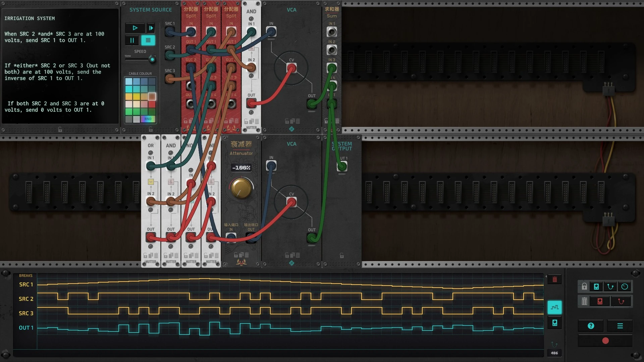
Task: Pick the RND random cable colour
Action: (148, 119)
